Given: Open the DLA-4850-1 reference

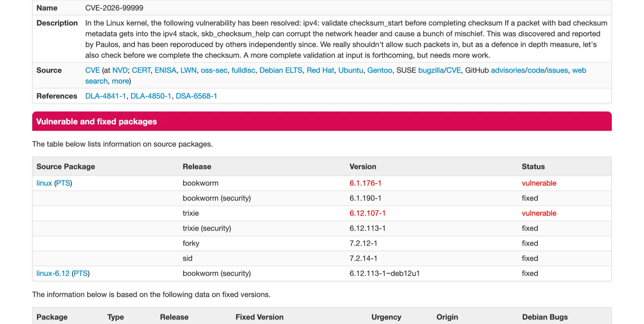Looking at the screenshot, I should [151, 96].
